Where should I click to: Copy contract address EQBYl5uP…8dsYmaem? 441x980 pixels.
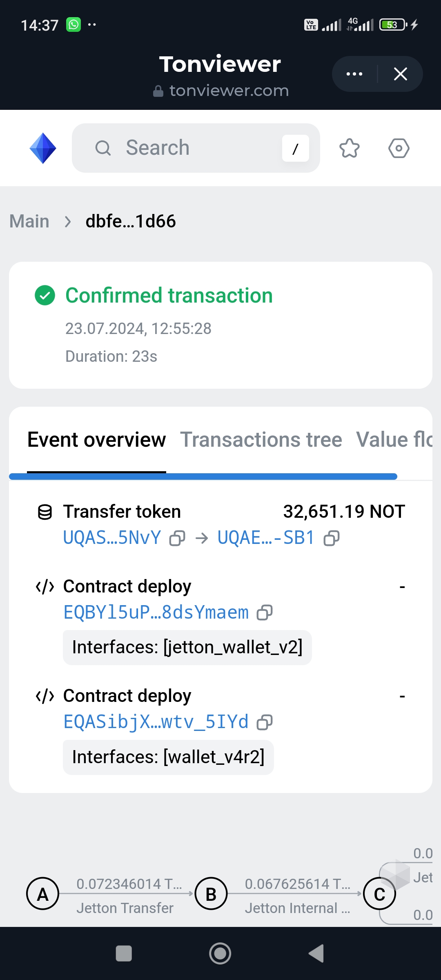pyautogui.click(x=264, y=612)
